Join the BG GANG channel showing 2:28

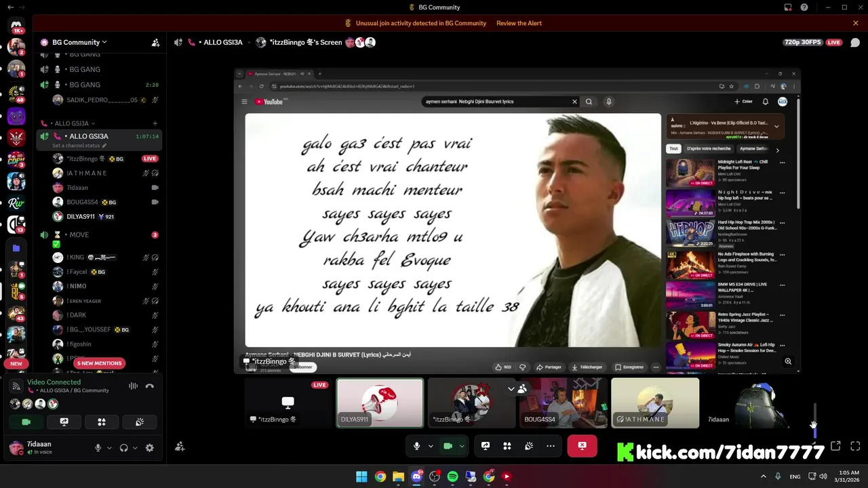[99, 85]
